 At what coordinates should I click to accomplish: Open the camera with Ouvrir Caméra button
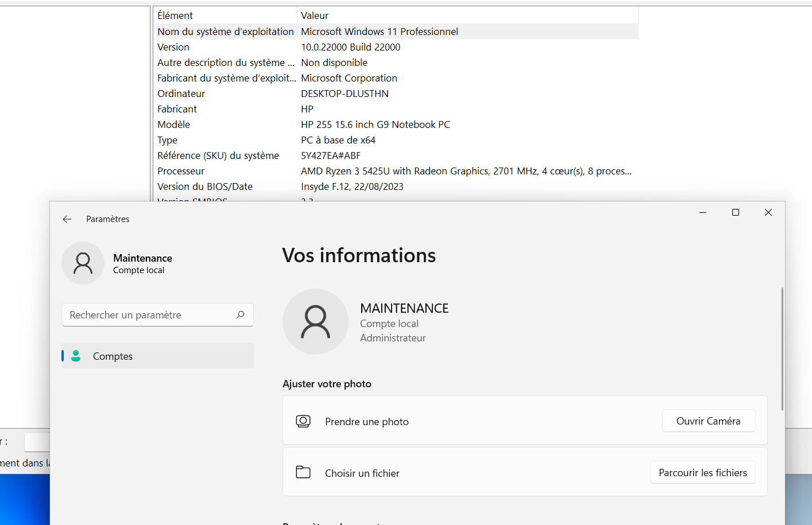tap(709, 421)
